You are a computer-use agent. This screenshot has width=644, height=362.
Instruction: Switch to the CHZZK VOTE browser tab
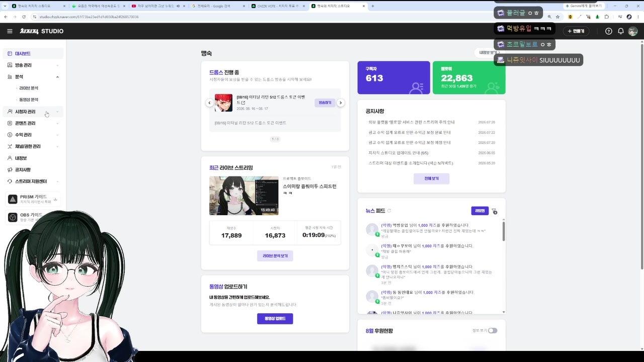pyautogui.click(x=278, y=6)
